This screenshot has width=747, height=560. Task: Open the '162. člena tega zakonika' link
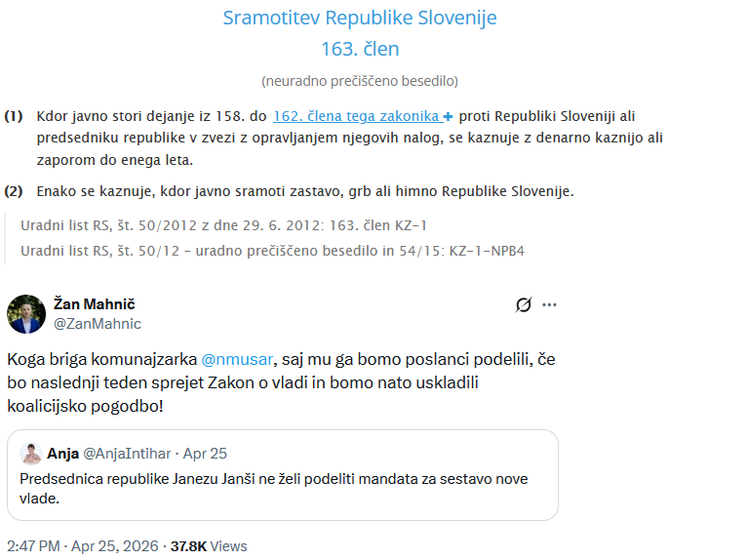pos(356,116)
